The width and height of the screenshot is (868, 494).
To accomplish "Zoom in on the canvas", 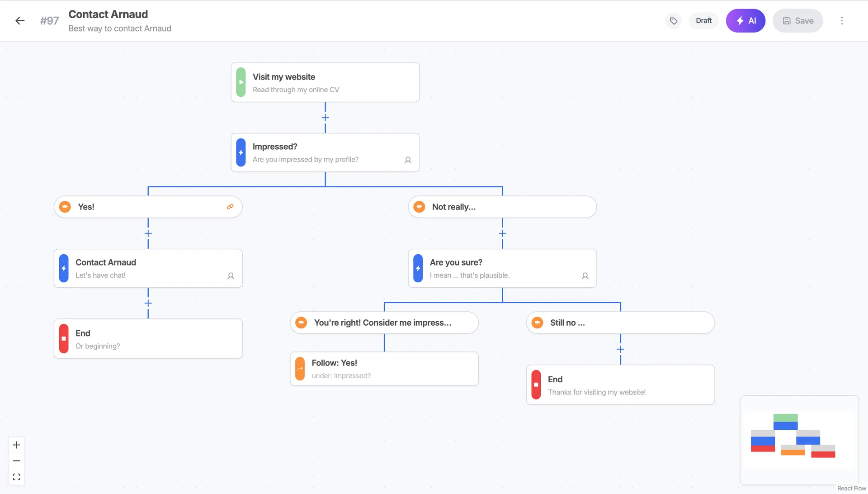I will click(17, 445).
